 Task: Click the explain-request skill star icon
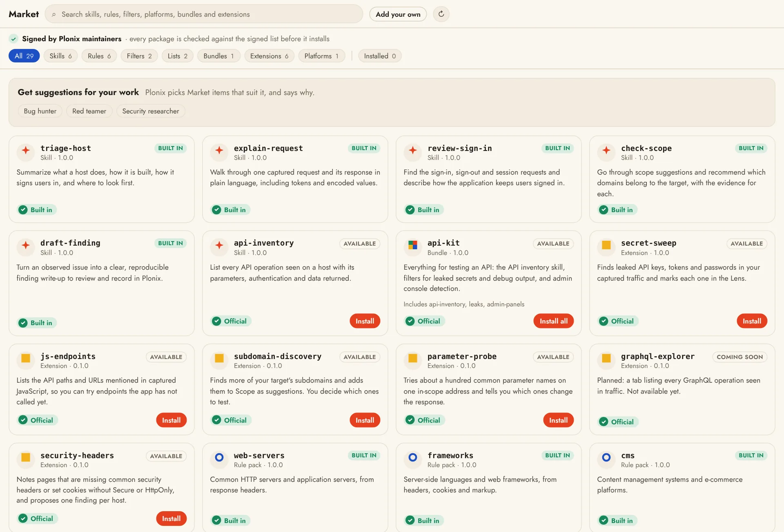[x=219, y=151]
